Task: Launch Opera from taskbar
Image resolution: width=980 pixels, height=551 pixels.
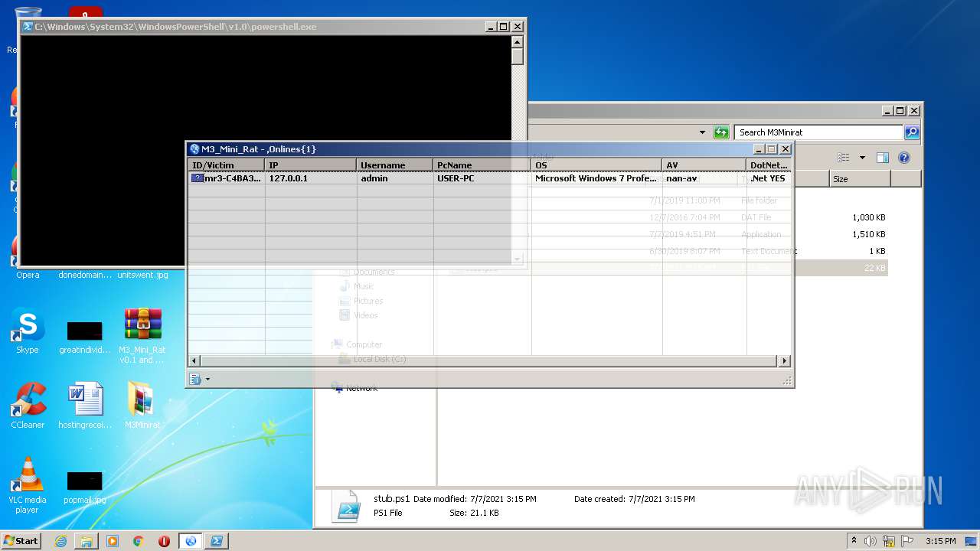Action: click(164, 541)
